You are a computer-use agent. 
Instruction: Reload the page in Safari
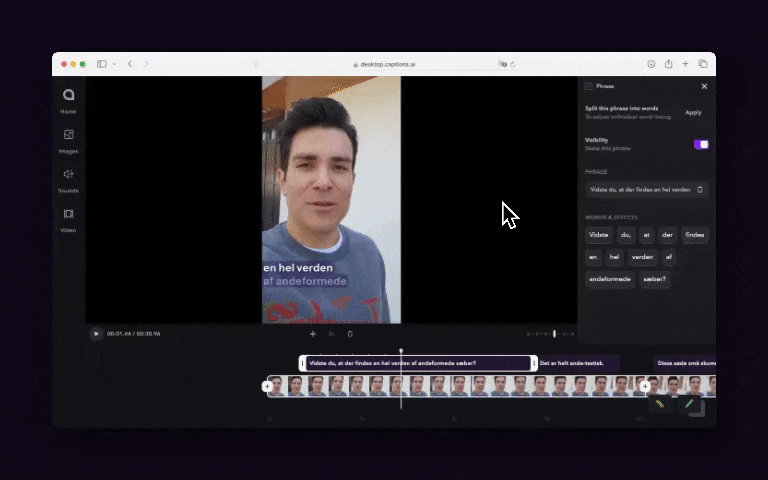[x=513, y=64]
